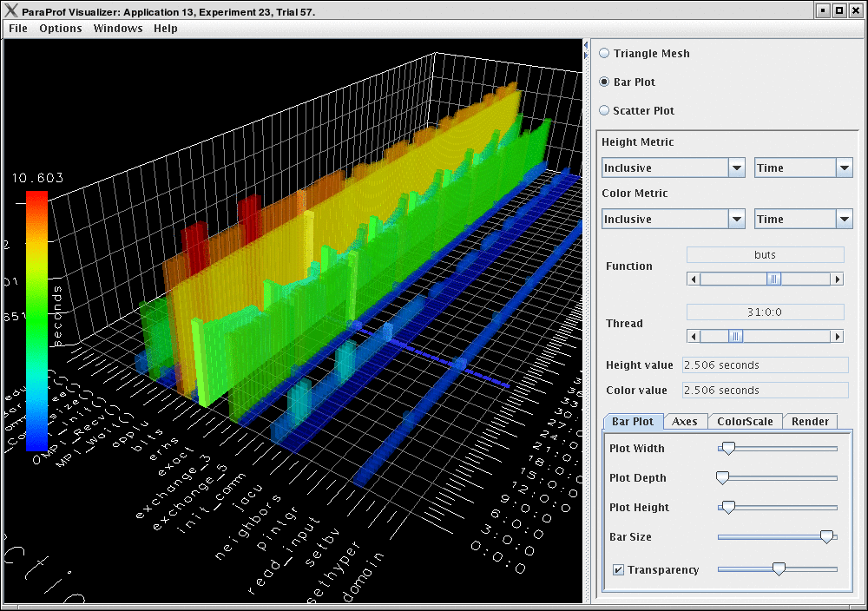Viewport: 868px width, 611px height.
Task: Click the X window icon in title bar
Action: tap(10, 10)
